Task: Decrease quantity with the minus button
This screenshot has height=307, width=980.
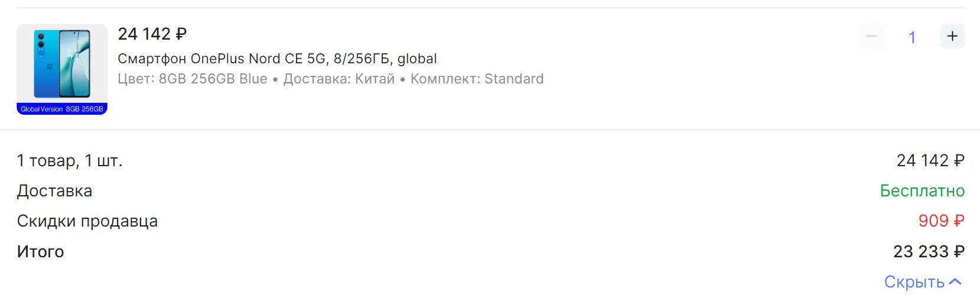Action: 871,37
